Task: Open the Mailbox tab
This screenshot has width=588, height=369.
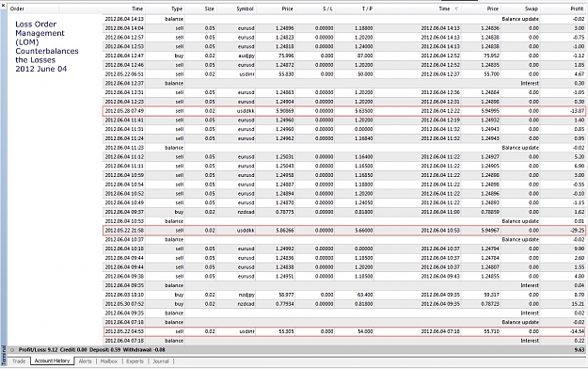Action: coord(109,361)
